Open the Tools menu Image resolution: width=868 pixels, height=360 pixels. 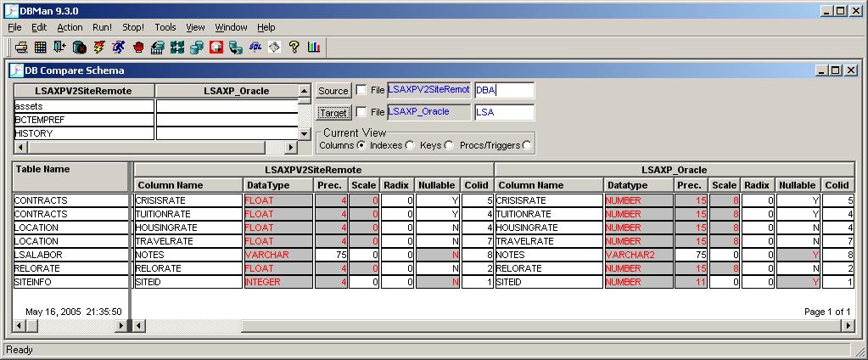coord(165,27)
